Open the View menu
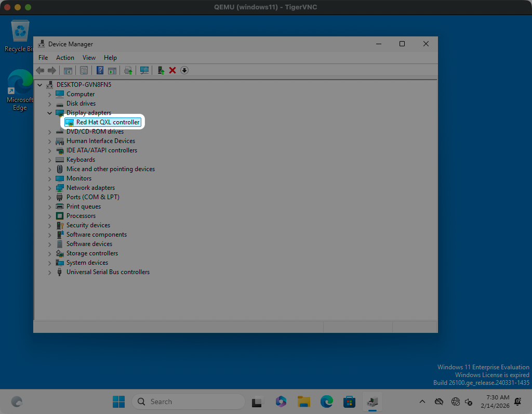Image resolution: width=532 pixels, height=414 pixels. coord(89,58)
